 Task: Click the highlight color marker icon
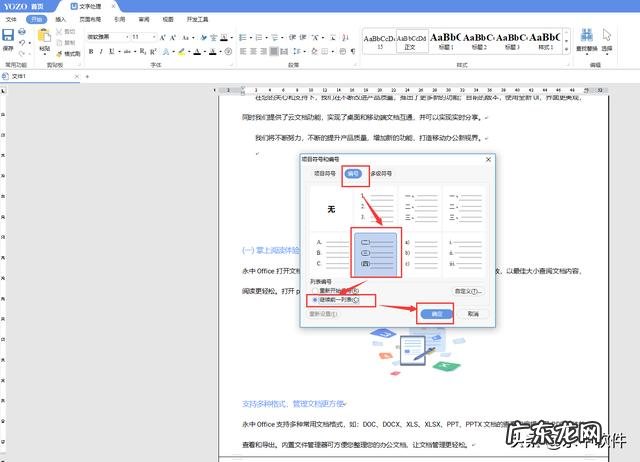pyautogui.click(x=182, y=51)
